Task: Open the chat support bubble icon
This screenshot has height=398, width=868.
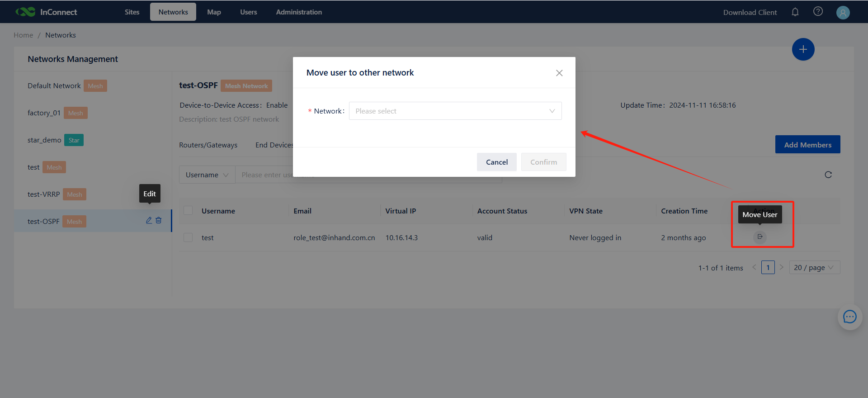Action: coord(849,317)
